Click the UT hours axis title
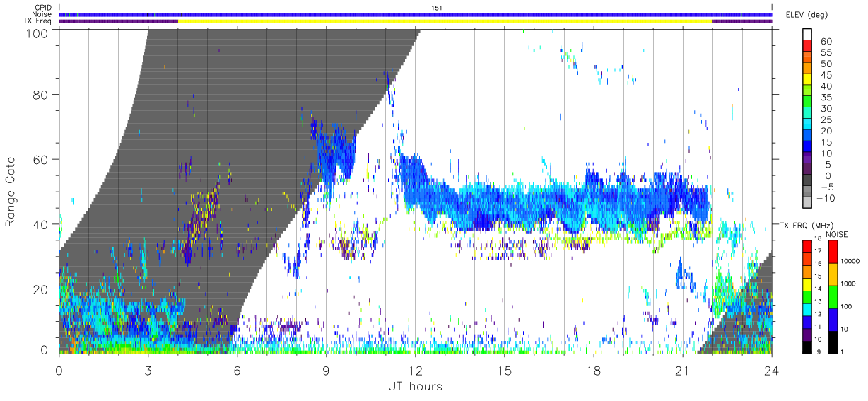This screenshot has width=868, height=401. (x=414, y=386)
